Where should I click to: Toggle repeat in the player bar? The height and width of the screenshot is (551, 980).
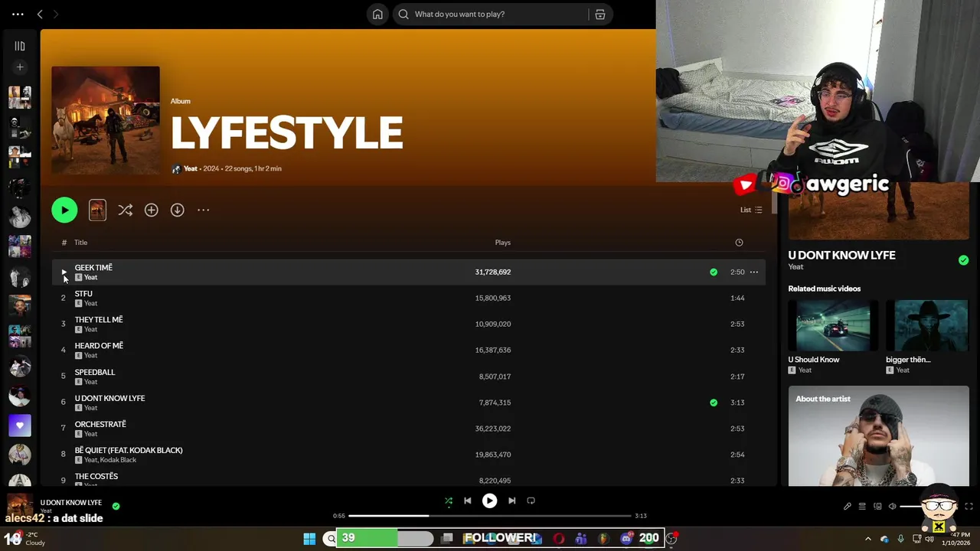pos(531,500)
